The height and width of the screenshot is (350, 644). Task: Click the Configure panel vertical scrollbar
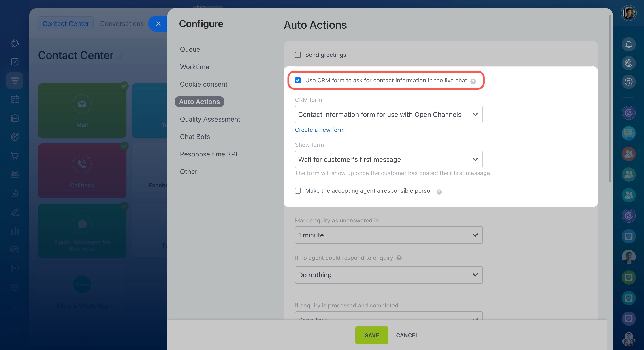point(610,98)
